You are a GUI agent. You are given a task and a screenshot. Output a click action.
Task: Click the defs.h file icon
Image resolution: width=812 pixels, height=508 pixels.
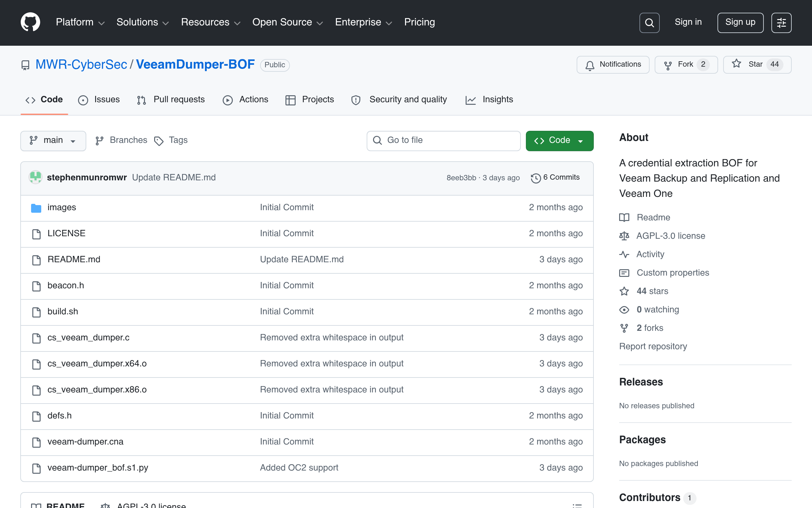(36, 416)
